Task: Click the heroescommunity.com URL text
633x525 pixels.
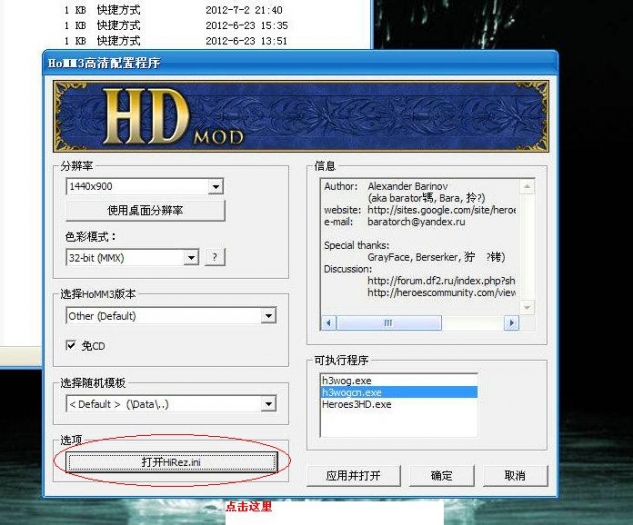Action: 441,292
